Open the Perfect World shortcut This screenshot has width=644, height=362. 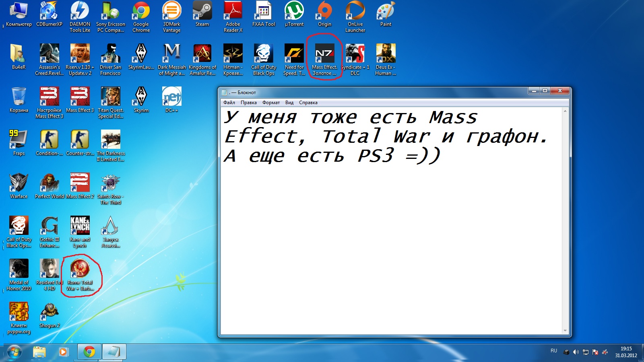click(49, 186)
